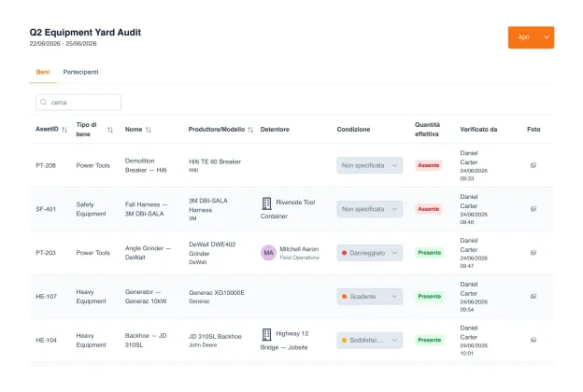Click Safety Equipment type cell
Image resolution: width=583 pixels, height=392 pixels.
(x=92, y=209)
